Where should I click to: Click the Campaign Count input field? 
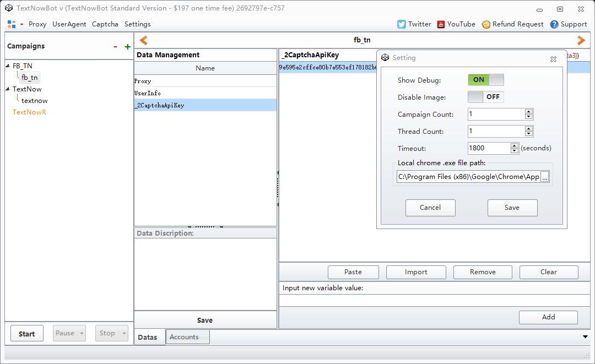[496, 114]
